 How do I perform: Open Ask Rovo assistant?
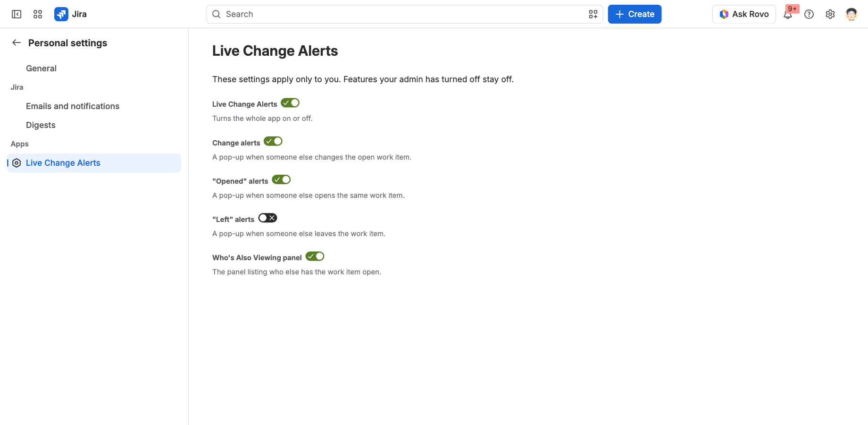pyautogui.click(x=744, y=14)
